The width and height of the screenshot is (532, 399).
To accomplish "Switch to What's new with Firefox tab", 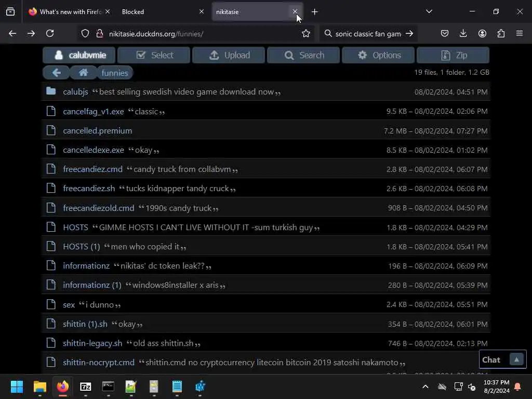I will pos(70,12).
